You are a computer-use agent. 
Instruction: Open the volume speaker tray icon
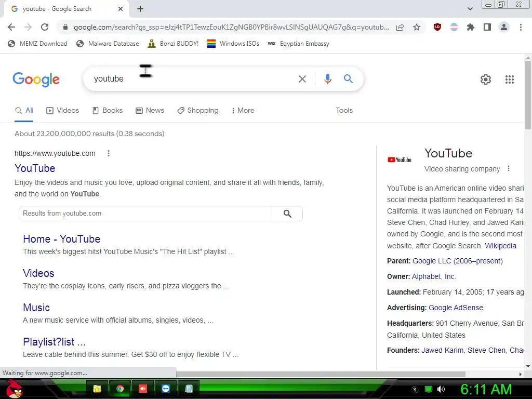(x=441, y=389)
